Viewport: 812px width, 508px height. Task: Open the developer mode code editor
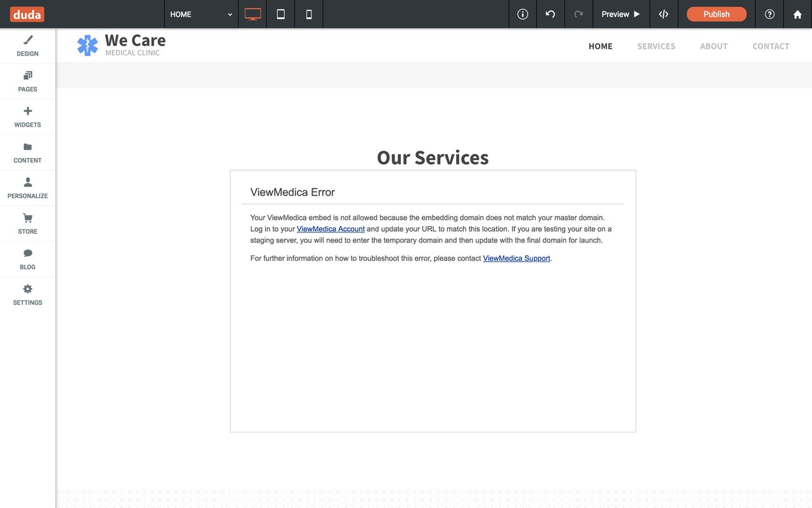[664, 13]
